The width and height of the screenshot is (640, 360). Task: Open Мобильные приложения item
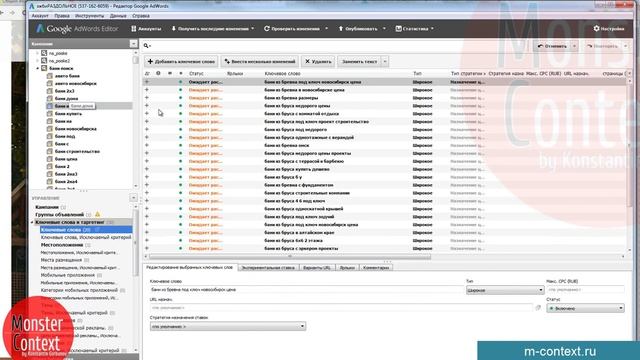point(68,275)
